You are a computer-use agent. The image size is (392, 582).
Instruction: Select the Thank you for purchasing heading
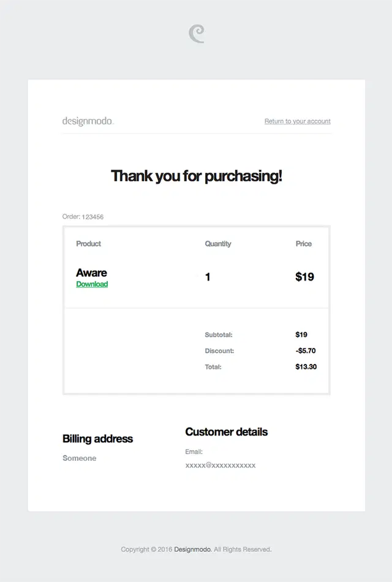click(x=197, y=176)
